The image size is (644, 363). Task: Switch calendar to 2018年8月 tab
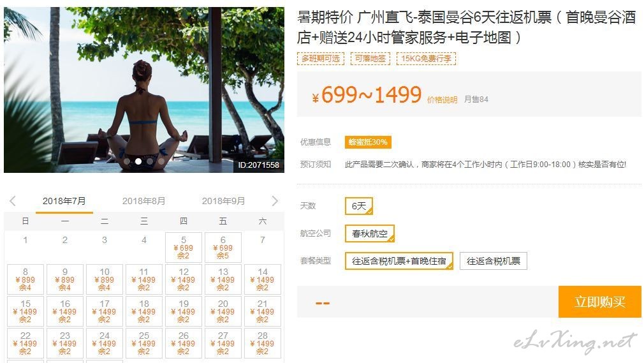pyautogui.click(x=143, y=201)
